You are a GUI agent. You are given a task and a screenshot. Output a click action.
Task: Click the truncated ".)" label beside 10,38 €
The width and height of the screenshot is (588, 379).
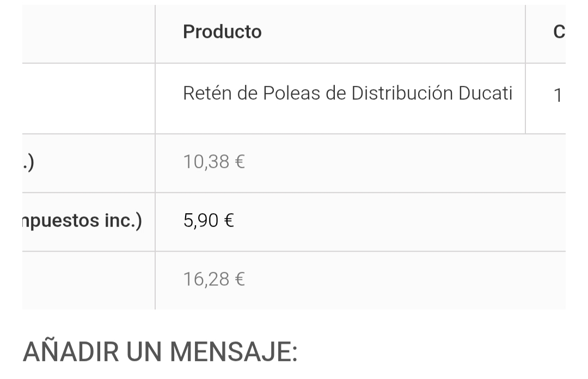coord(28,163)
